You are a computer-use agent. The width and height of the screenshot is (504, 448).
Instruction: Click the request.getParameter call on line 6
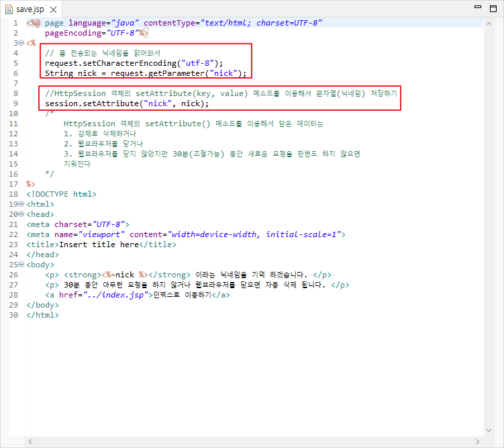pos(179,73)
